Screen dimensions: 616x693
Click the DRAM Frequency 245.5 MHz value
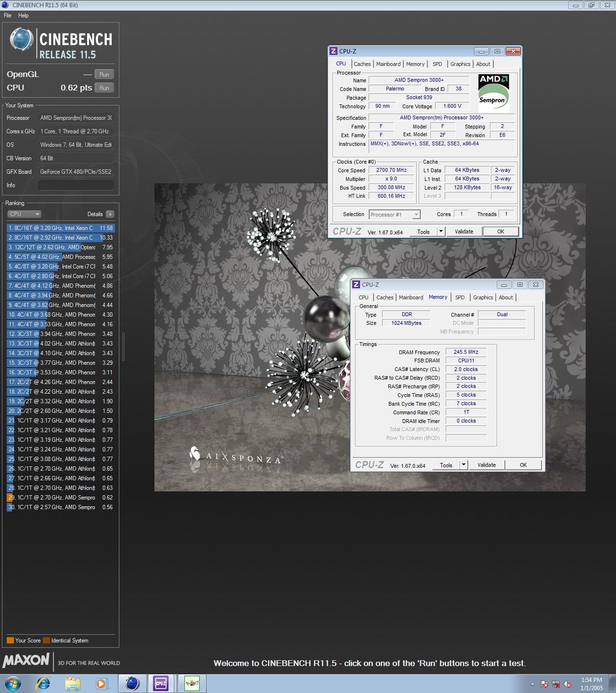tap(466, 352)
